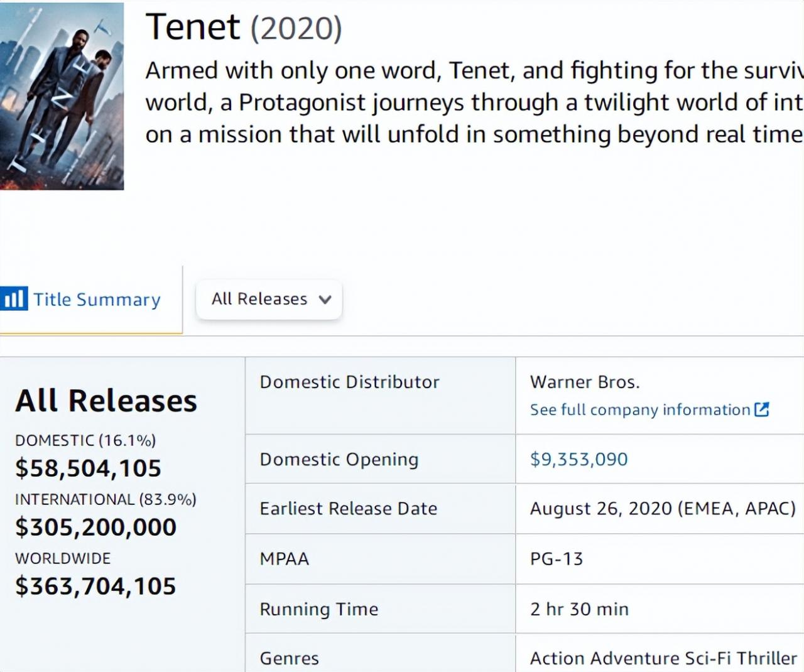804x672 pixels.
Task: Select the worldwide gross $363,704,105 figure
Action: [95, 586]
